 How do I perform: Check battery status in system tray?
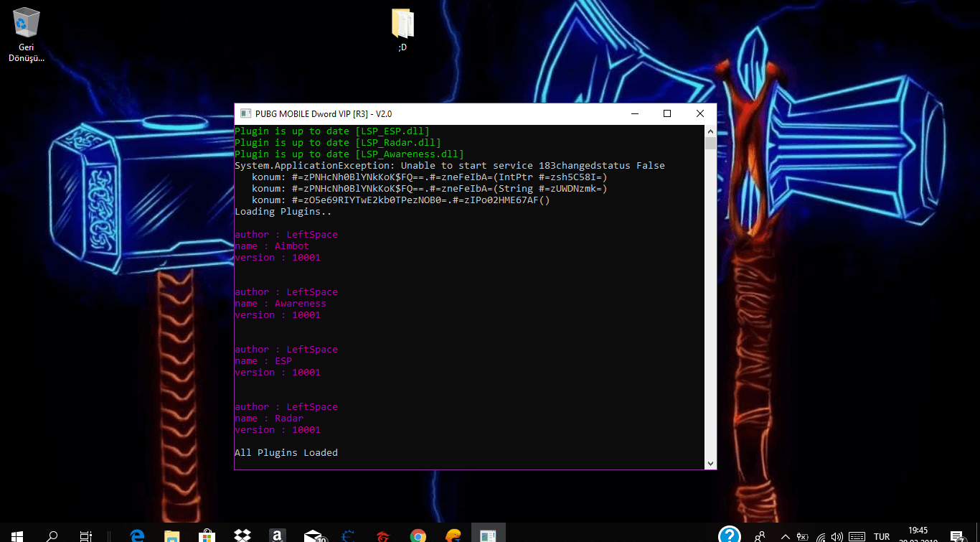click(x=804, y=537)
